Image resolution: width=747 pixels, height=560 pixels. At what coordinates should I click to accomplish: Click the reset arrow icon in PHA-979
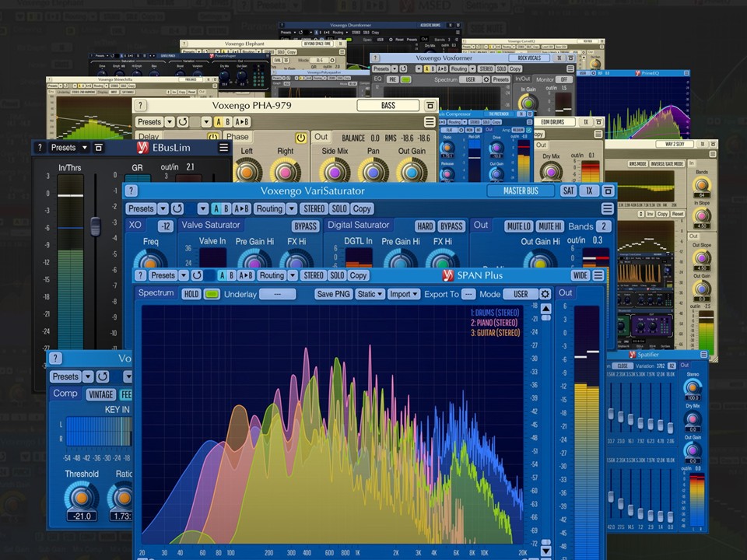tap(182, 122)
